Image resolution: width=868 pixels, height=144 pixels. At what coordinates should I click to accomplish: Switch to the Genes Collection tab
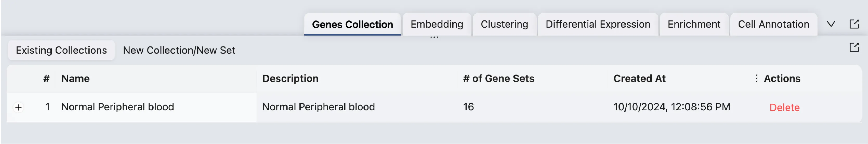tap(352, 24)
